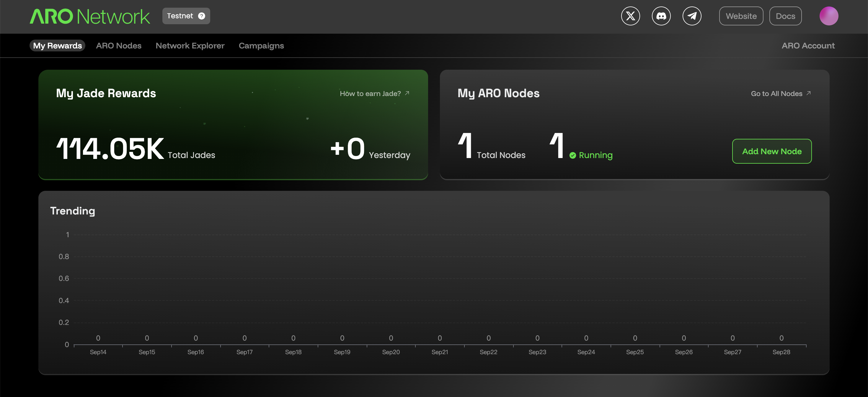Open the Network Explorer tab
The width and height of the screenshot is (868, 397).
pyautogui.click(x=190, y=45)
